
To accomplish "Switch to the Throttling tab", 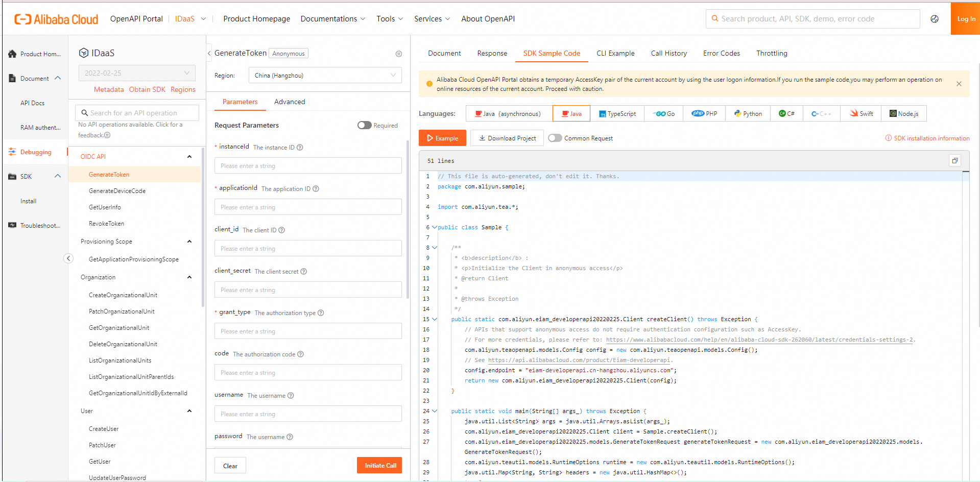I will (x=772, y=53).
